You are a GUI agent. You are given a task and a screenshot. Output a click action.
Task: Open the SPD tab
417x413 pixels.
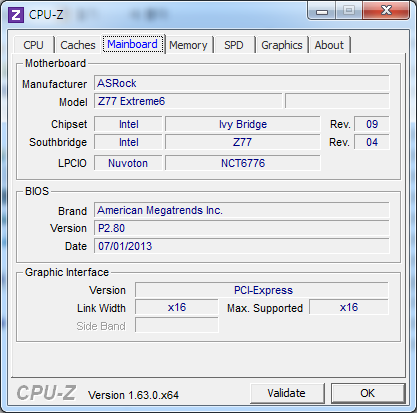pyautogui.click(x=234, y=45)
